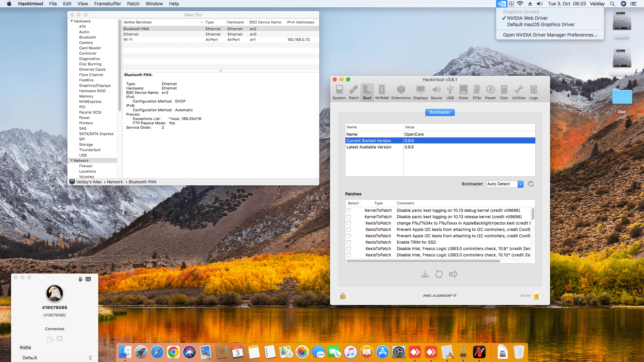Select Thunderbolt in the hardware list
Viewport: 644px width, 362px height.
pyautogui.click(x=90, y=150)
